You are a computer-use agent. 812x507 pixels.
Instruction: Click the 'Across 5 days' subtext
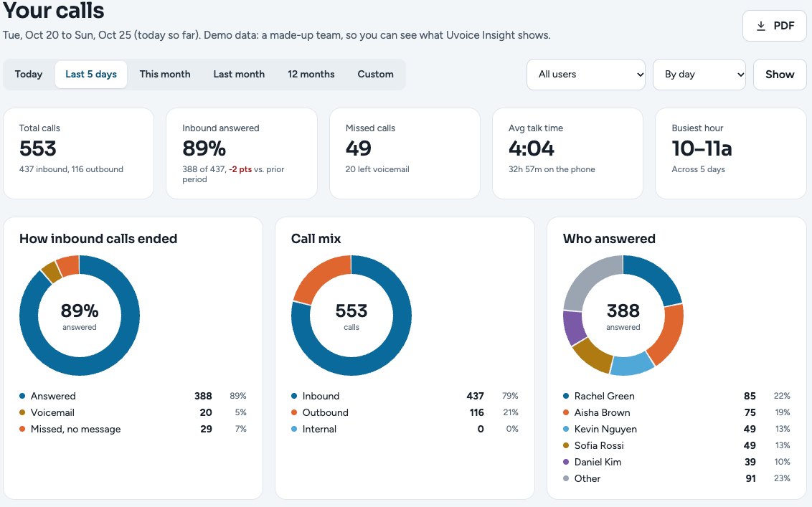[x=698, y=169]
